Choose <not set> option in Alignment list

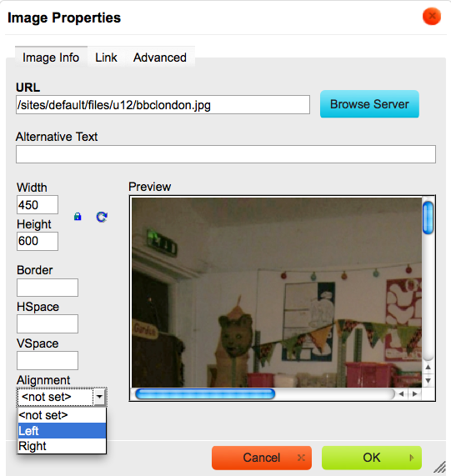[x=62, y=415]
